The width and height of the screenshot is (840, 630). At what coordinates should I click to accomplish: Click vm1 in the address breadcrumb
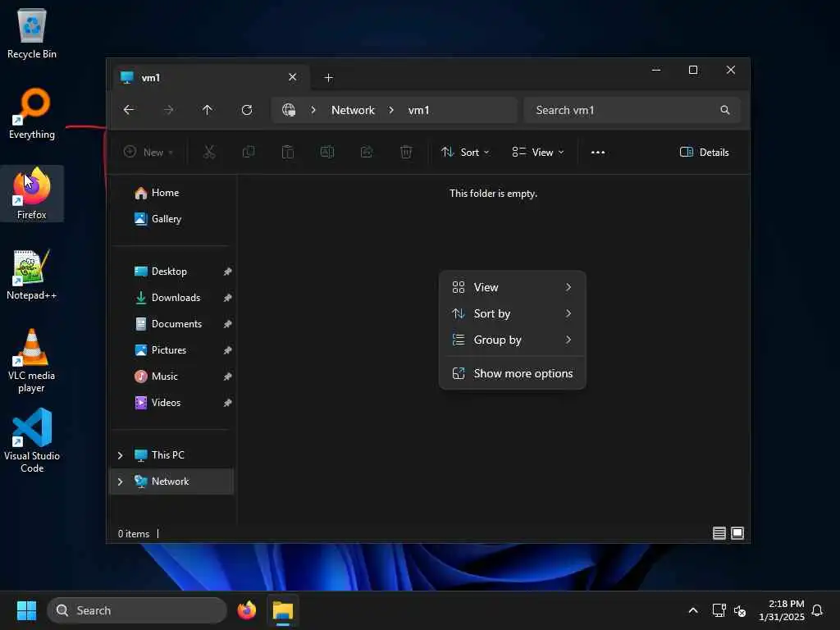click(x=419, y=110)
